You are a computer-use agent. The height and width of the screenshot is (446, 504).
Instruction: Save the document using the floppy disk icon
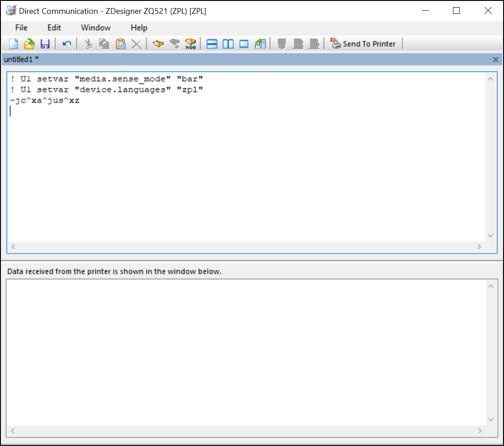coord(45,44)
